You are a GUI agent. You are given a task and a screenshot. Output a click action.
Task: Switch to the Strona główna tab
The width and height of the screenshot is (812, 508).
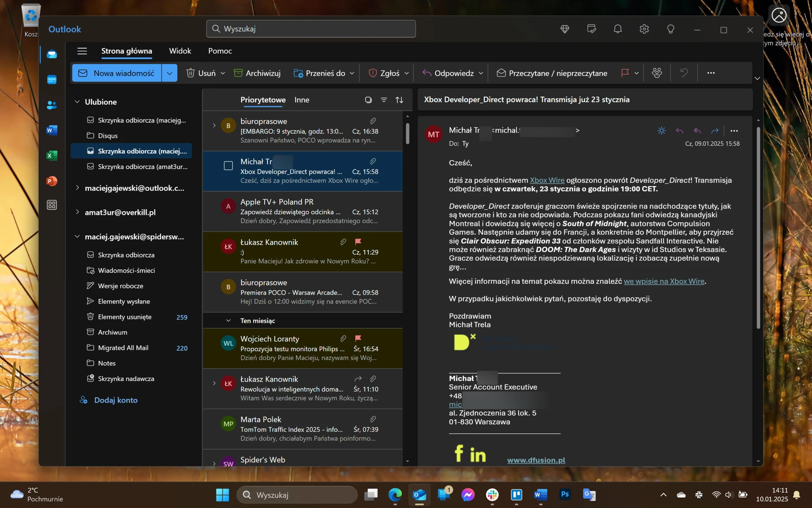coord(127,51)
